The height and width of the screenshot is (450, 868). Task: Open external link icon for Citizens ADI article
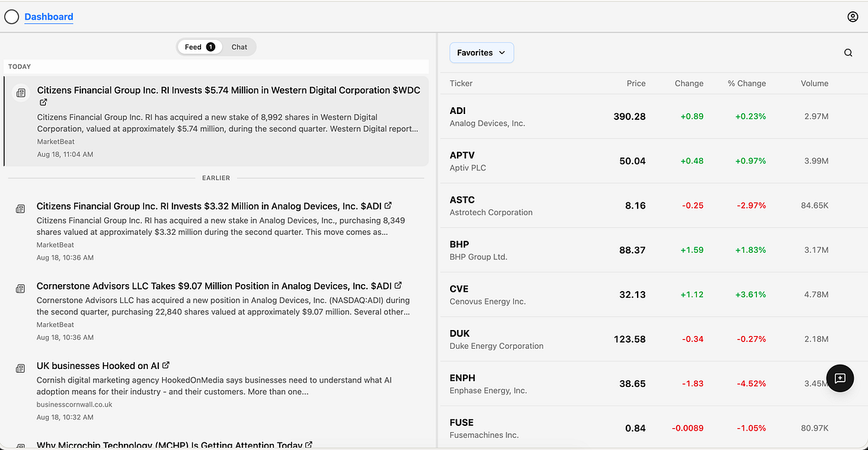point(388,205)
